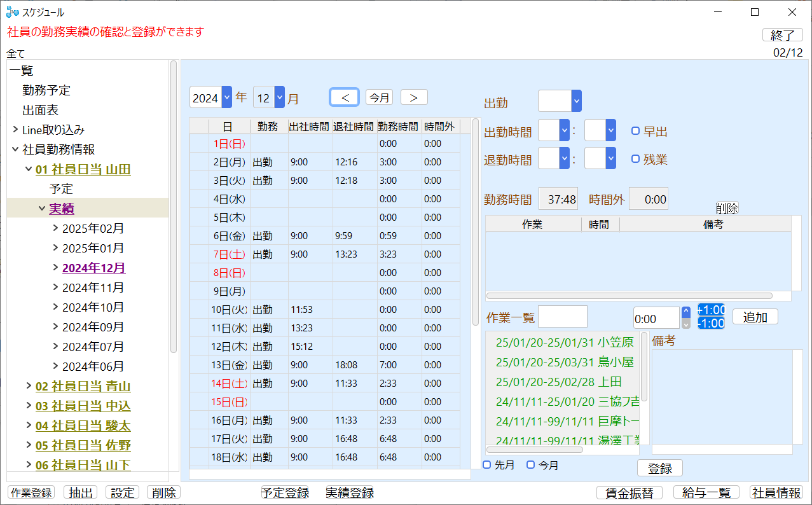Enable the 残業 checkbox

635,159
